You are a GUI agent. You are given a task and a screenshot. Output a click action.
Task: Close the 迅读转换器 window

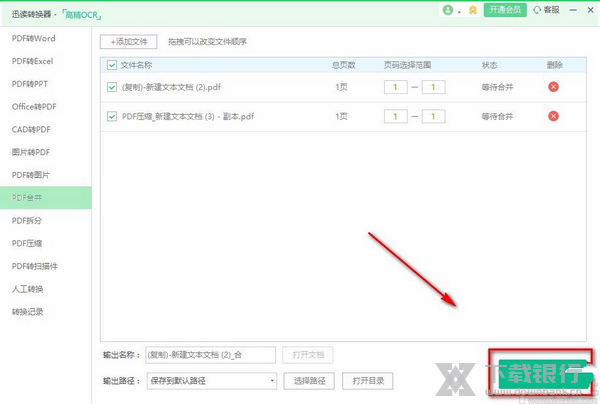(590, 10)
